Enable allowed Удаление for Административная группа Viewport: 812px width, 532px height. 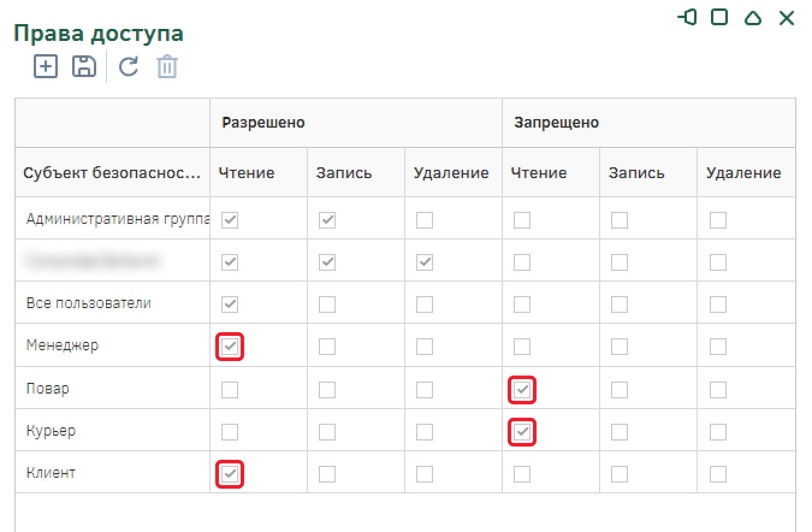coord(425,220)
